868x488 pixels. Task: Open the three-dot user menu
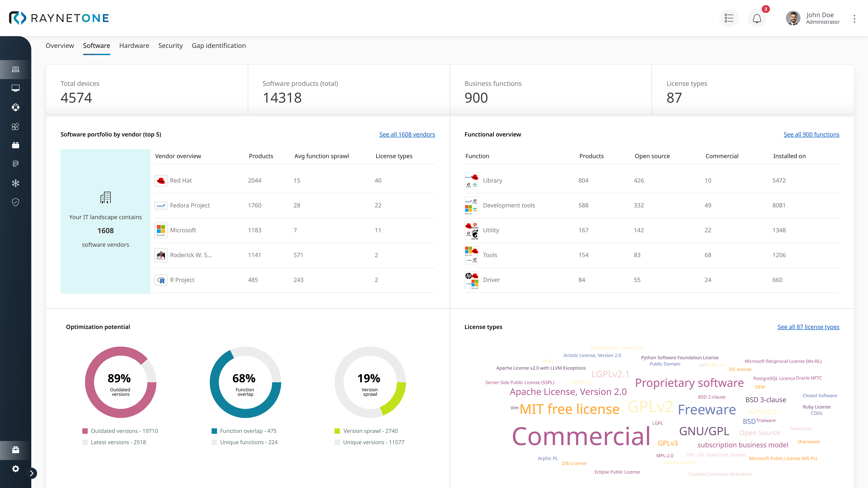pyautogui.click(x=854, y=19)
